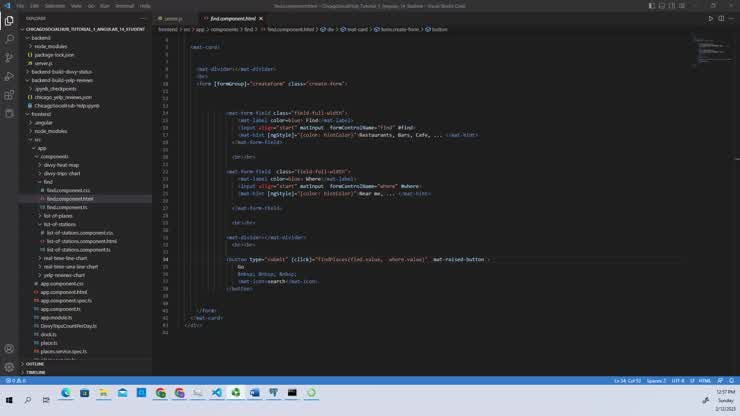Open the Explorer view in activity bar
Viewport: 740px width, 416px height.
tap(9, 20)
